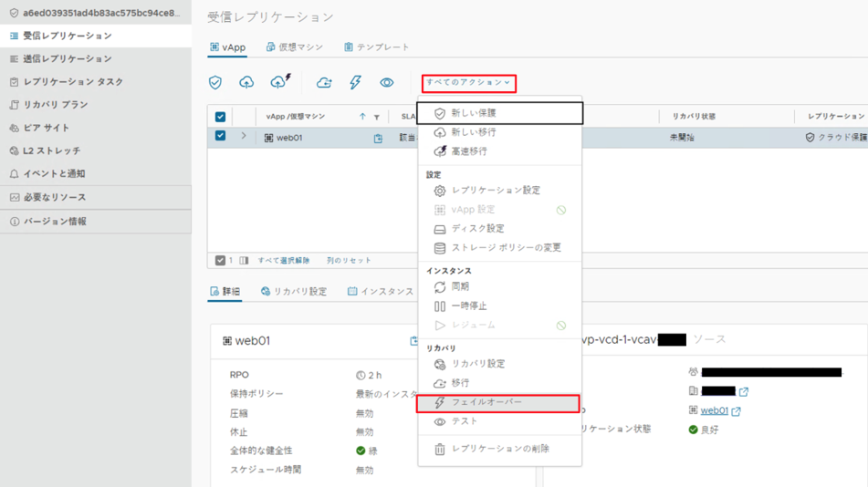868x487 pixels.
Task: Select 新しい移行 from the menu
Action: click(499, 132)
